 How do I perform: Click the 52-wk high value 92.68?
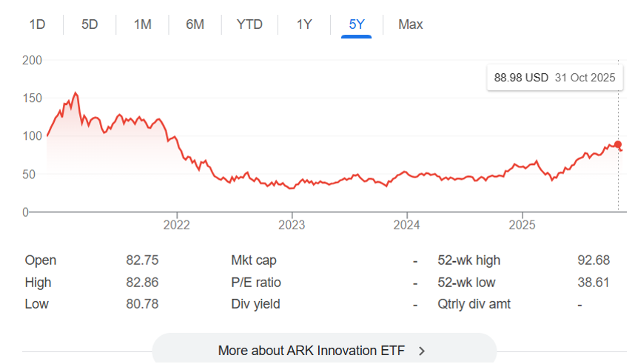(x=594, y=260)
